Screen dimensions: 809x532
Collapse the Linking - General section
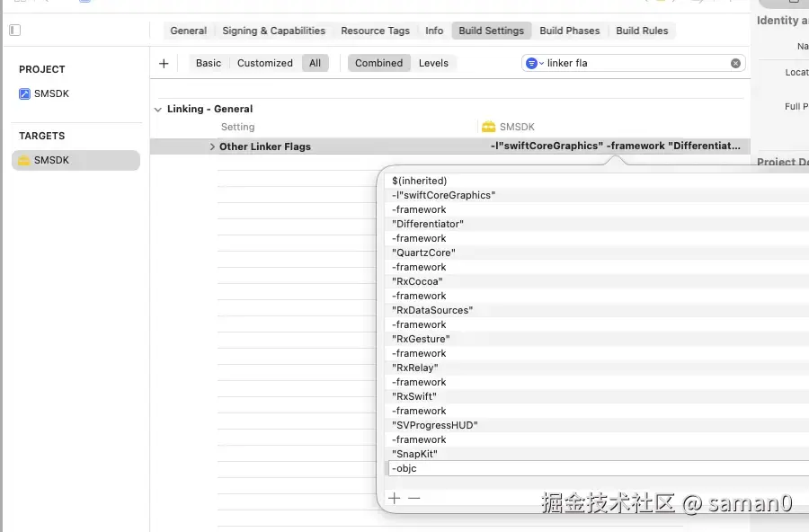coord(158,109)
